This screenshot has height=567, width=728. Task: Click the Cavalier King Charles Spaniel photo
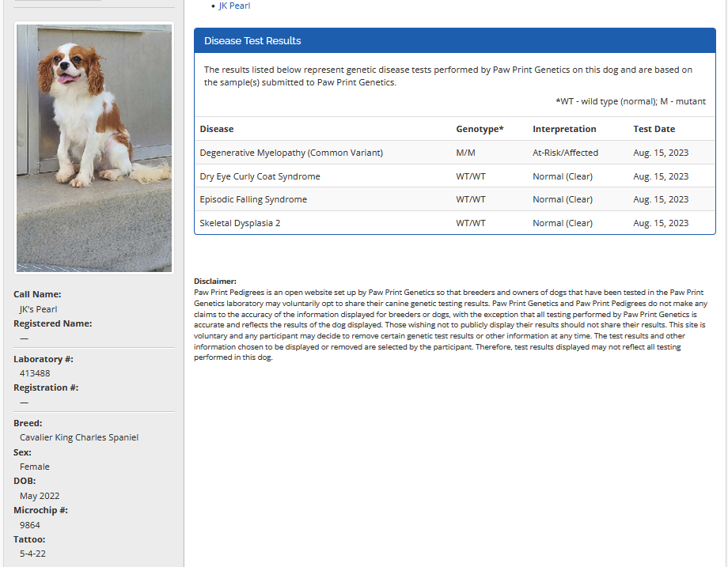pos(94,148)
